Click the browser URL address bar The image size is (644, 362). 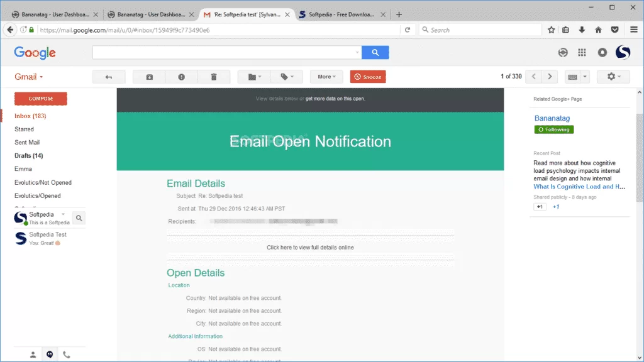click(x=219, y=30)
